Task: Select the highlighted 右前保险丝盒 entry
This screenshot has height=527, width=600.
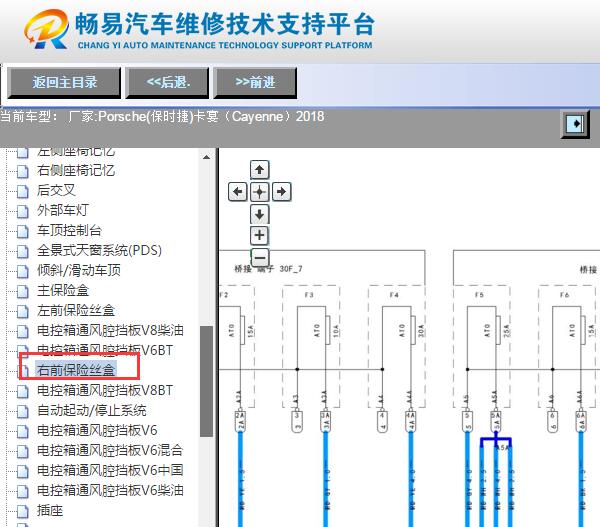Action: (76, 370)
